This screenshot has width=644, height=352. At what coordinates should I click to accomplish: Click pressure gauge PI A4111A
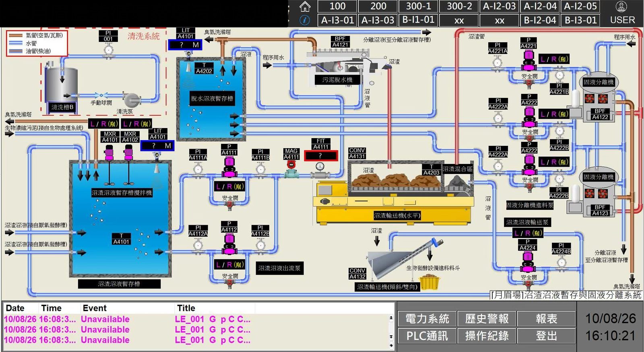(198, 169)
